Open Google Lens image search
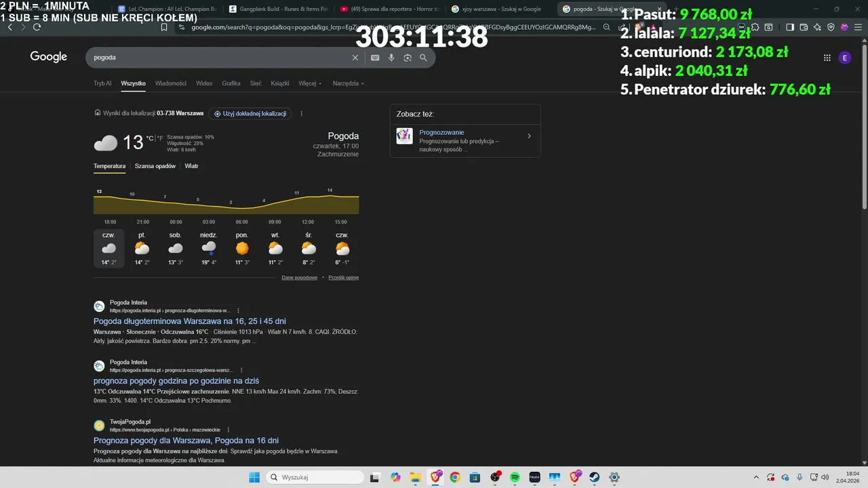Screen dimensions: 868x488 click(408, 58)
